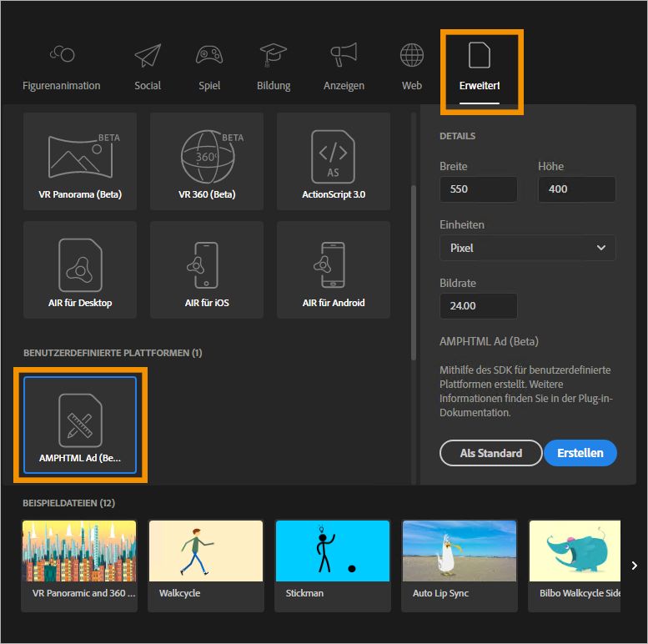Open the Spiel category tab

209,68
